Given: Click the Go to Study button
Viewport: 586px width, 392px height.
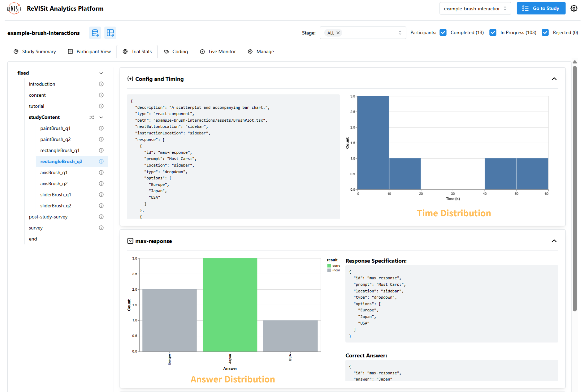Looking at the screenshot, I should click(x=541, y=8).
